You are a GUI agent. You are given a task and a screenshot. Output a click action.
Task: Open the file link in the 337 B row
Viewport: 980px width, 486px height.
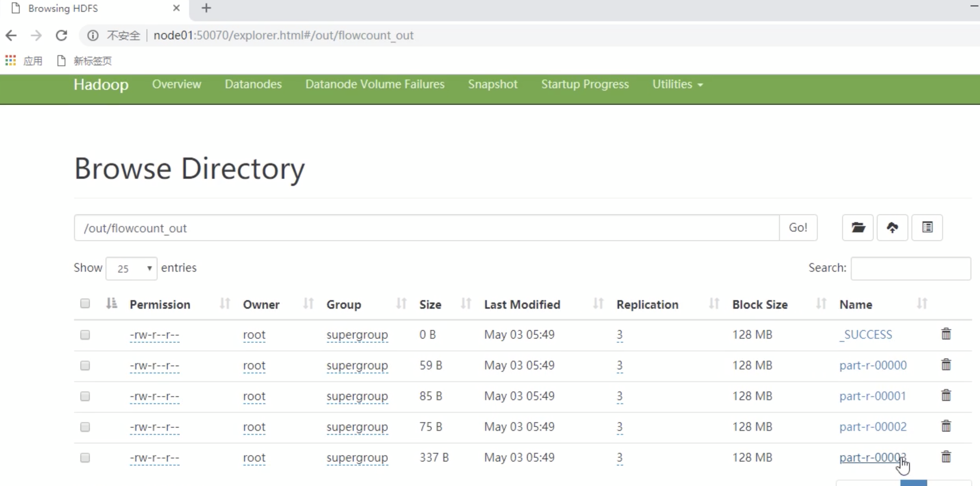click(x=873, y=458)
